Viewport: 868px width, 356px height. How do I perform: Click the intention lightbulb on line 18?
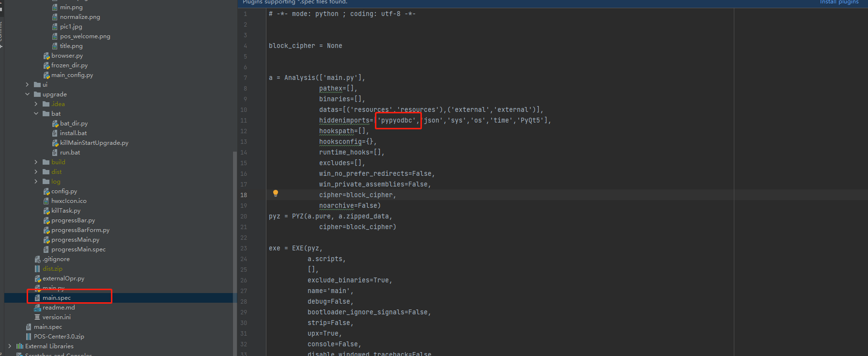275,193
